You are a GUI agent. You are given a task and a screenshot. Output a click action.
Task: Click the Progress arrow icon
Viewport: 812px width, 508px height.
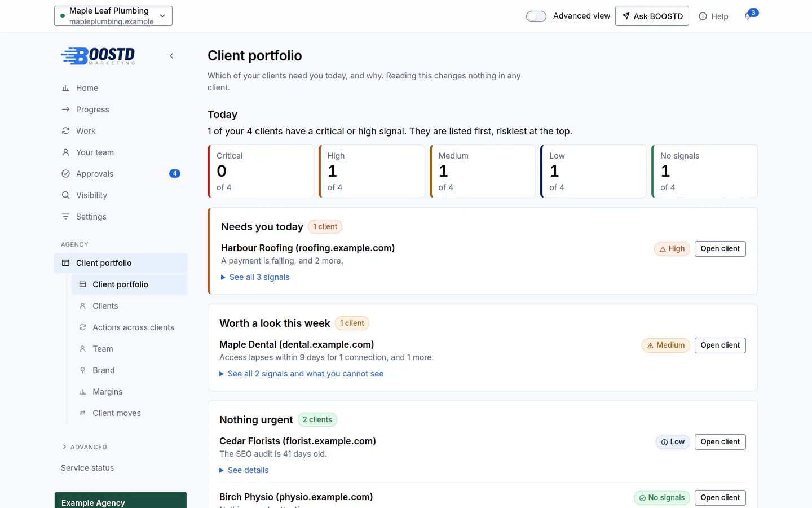[x=65, y=110]
